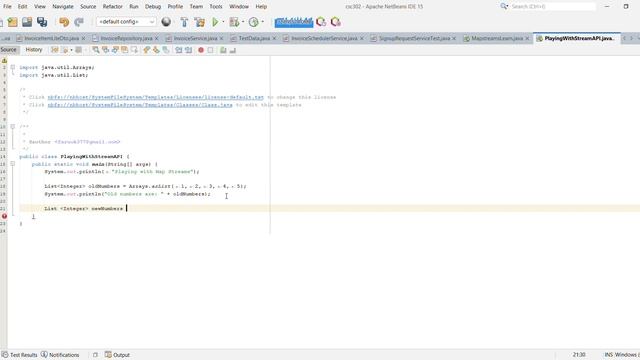Show previous editor tabs with left arrow
The image size is (640, 360).
(x=624, y=38)
